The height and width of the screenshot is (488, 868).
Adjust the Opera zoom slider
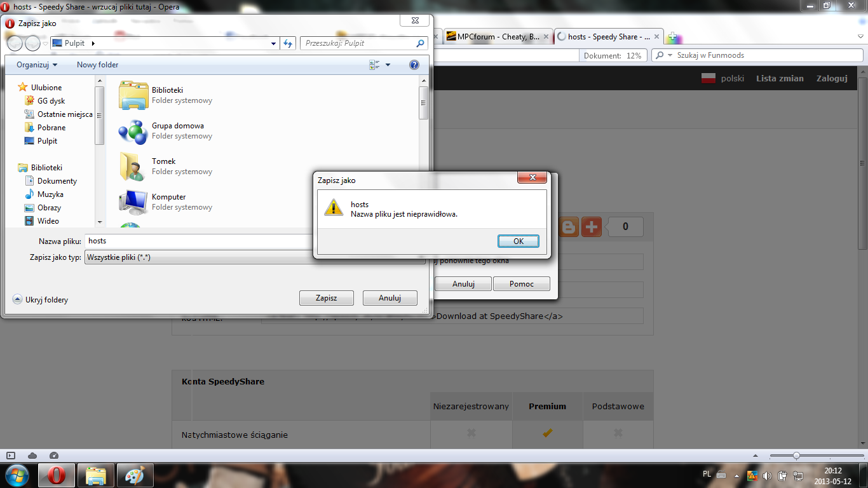click(x=796, y=456)
